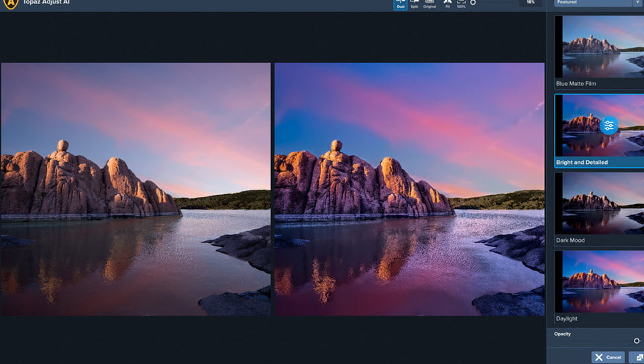Viewport: 644px width, 364px height.
Task: Switch to Dual view mode
Action: [400, 4]
